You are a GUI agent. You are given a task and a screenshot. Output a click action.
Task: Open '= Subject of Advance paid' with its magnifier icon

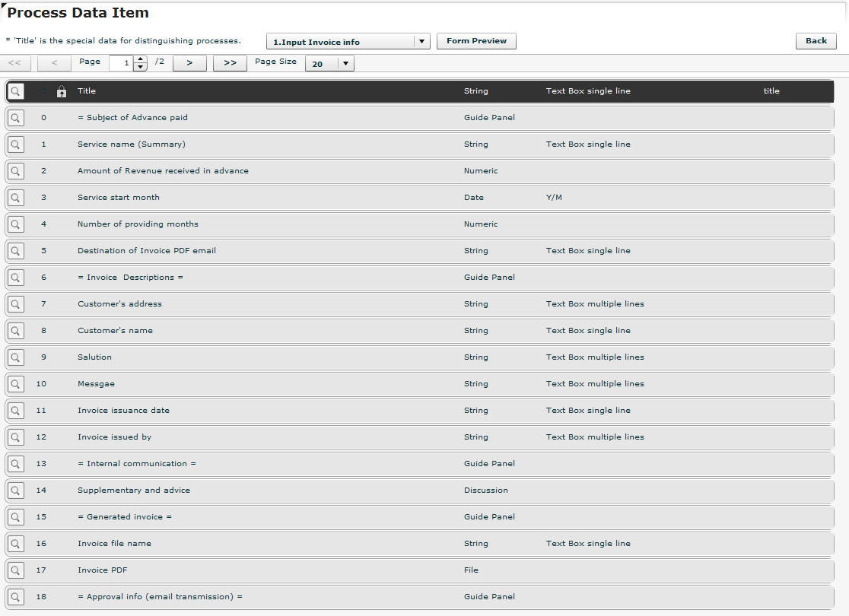point(15,117)
